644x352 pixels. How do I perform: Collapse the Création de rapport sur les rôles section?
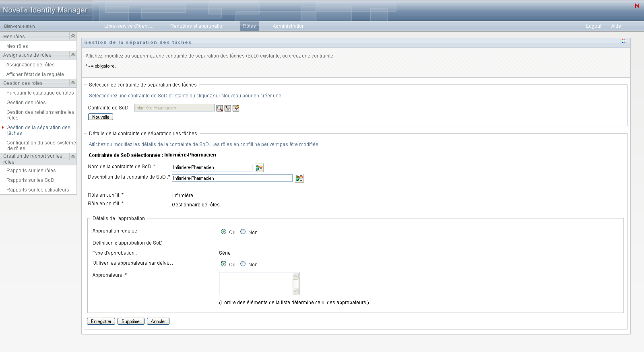(73, 157)
